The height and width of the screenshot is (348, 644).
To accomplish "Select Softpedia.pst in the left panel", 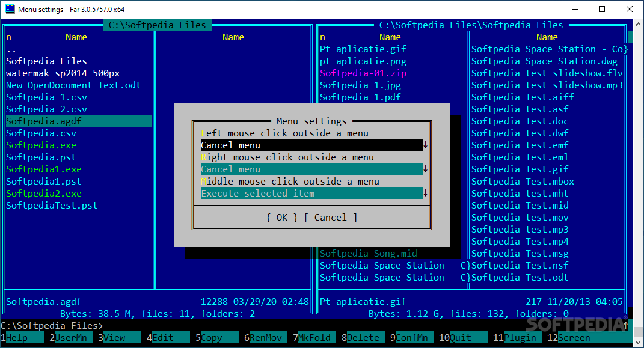I will [41, 157].
